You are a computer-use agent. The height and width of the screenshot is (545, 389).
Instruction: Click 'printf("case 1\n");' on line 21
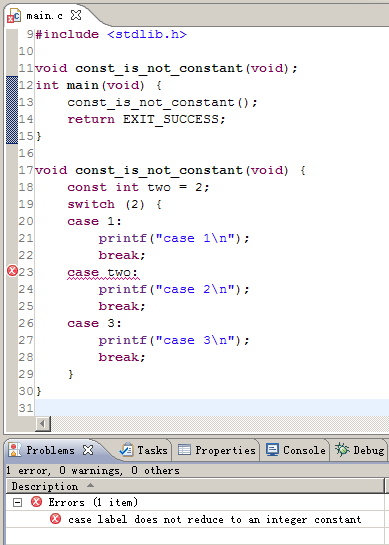[174, 239]
